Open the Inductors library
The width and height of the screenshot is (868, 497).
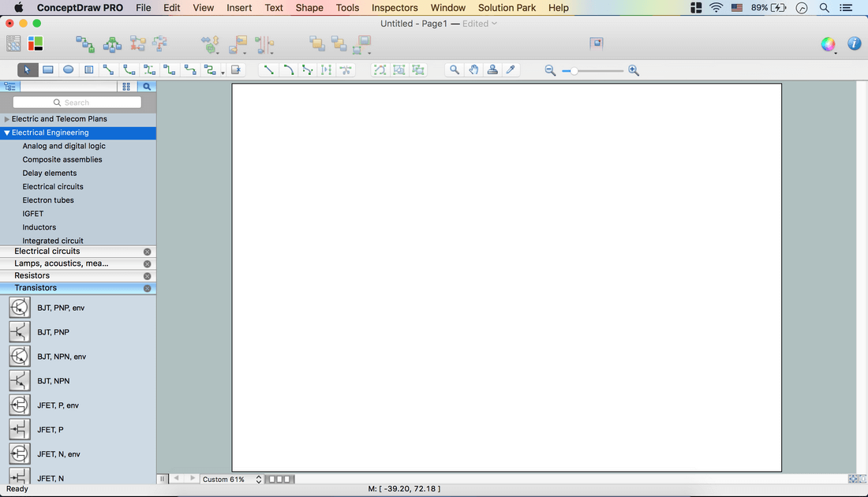[x=39, y=227]
